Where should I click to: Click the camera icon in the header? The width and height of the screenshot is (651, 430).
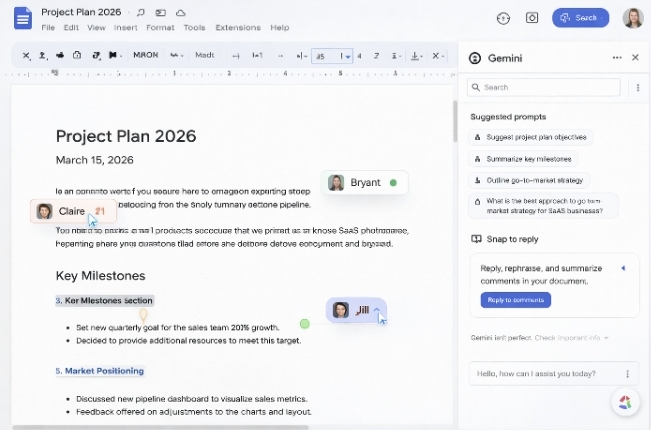pos(532,18)
